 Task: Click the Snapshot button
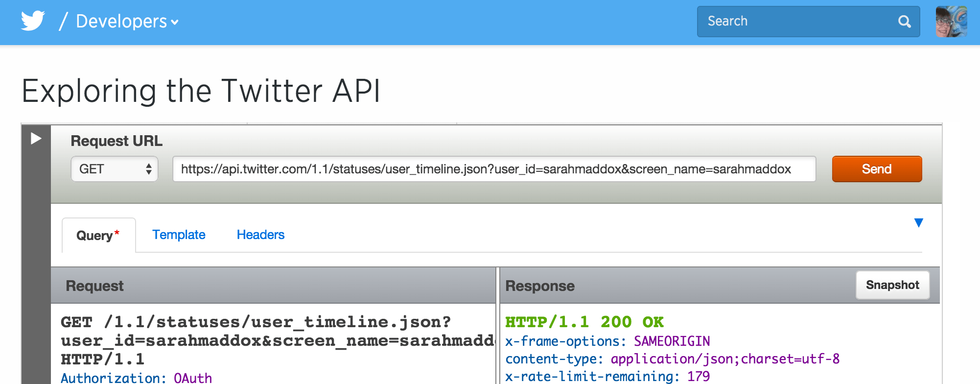coord(892,285)
